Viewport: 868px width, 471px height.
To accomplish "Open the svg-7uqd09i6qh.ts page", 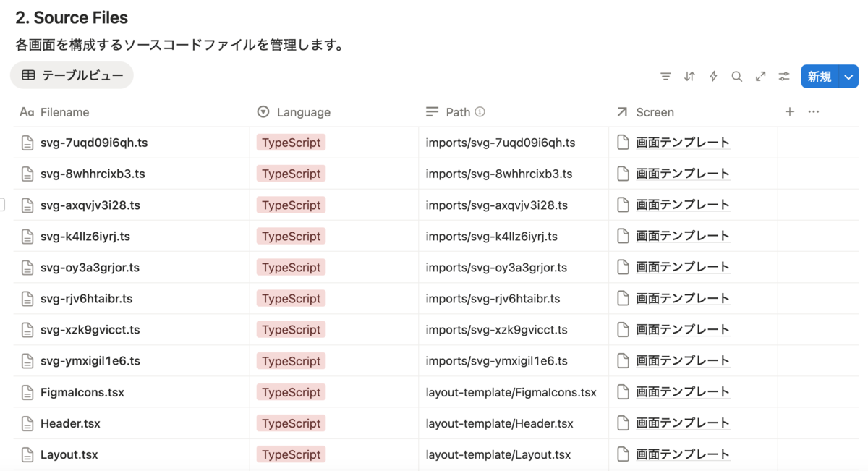I will (x=94, y=143).
